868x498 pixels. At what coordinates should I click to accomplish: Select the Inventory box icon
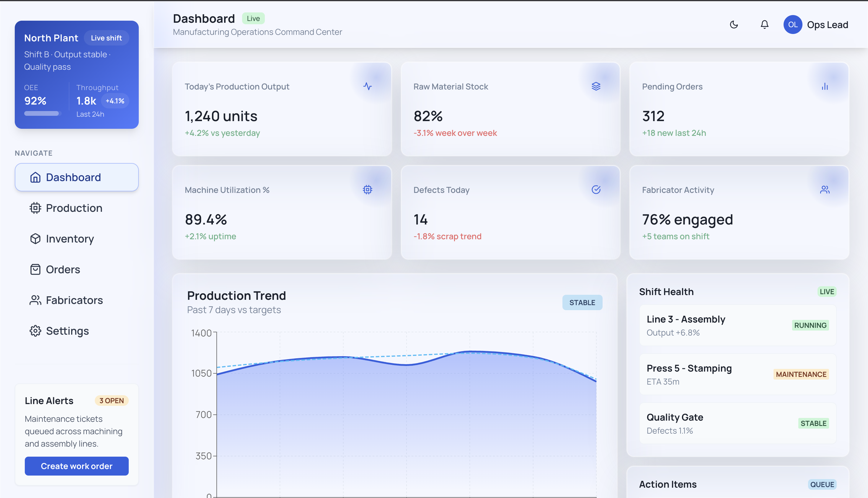(x=35, y=238)
